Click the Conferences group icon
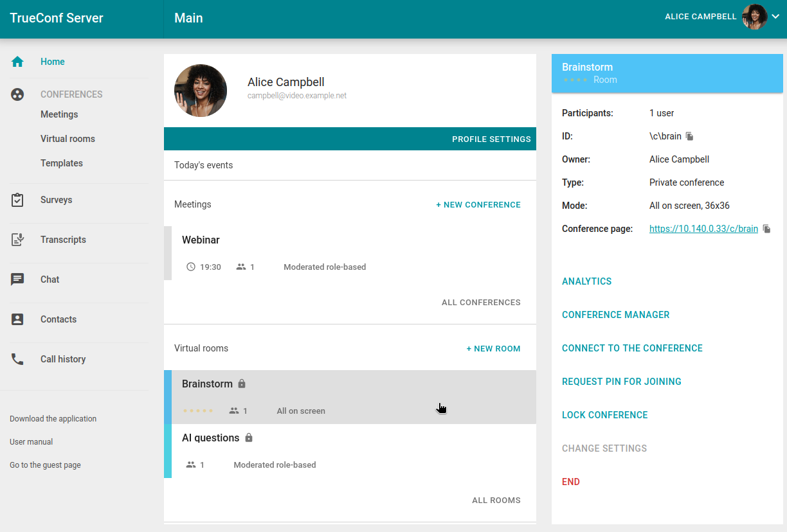This screenshot has width=787, height=532. click(17, 94)
